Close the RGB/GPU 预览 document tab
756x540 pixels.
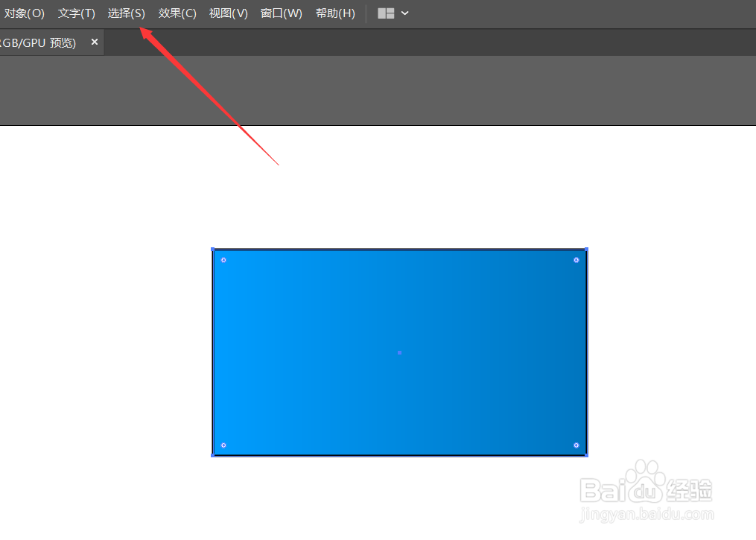(x=95, y=42)
